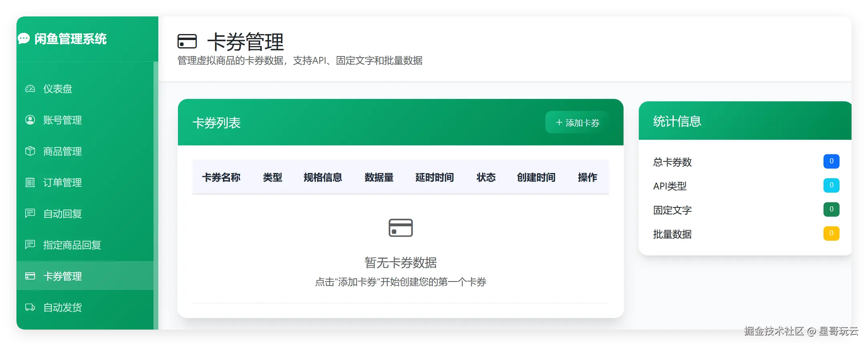Click the 闲鱼管理系统 chat bubble logo icon

click(24, 38)
